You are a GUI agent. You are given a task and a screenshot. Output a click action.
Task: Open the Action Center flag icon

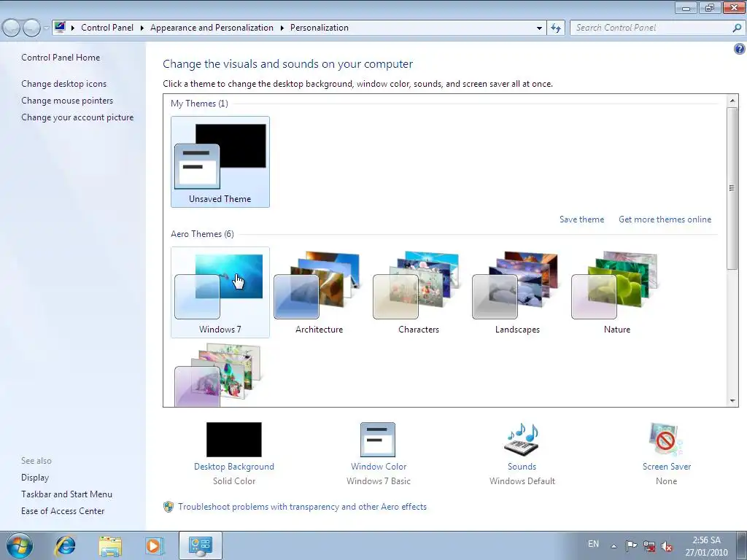631,545
